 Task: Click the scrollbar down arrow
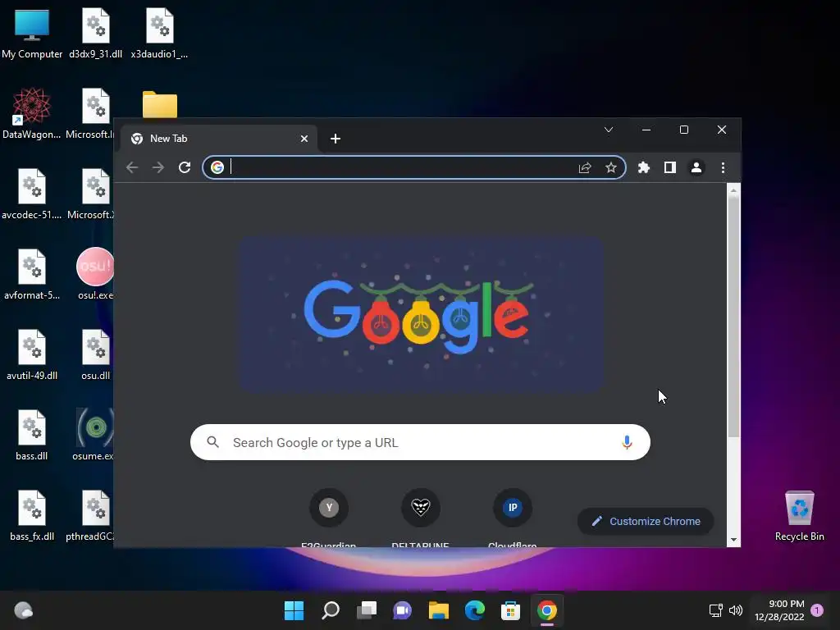(733, 540)
